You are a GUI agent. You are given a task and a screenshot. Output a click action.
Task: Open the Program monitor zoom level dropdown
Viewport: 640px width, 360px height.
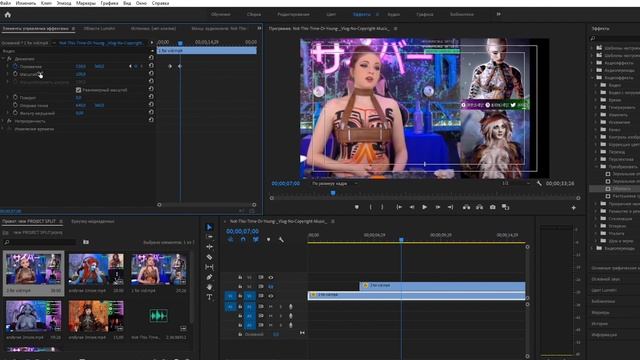point(335,184)
